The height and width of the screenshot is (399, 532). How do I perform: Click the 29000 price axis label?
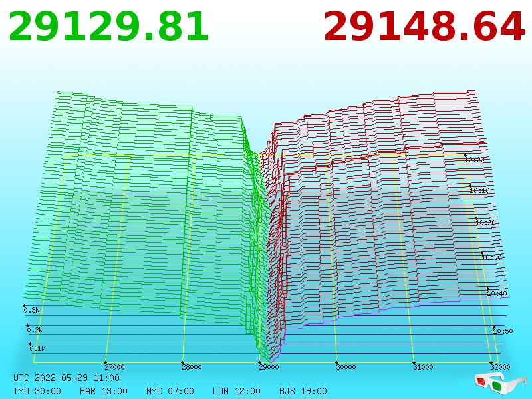click(269, 367)
